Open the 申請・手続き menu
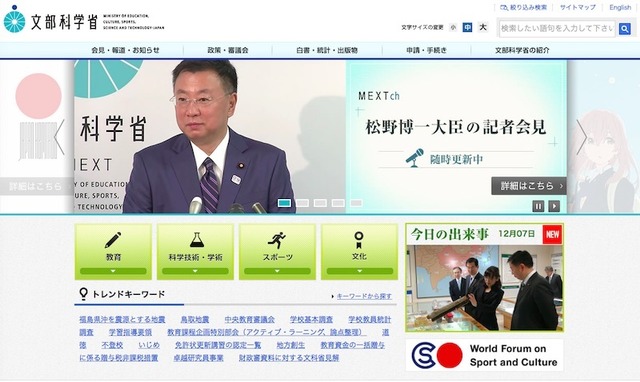 [427, 50]
